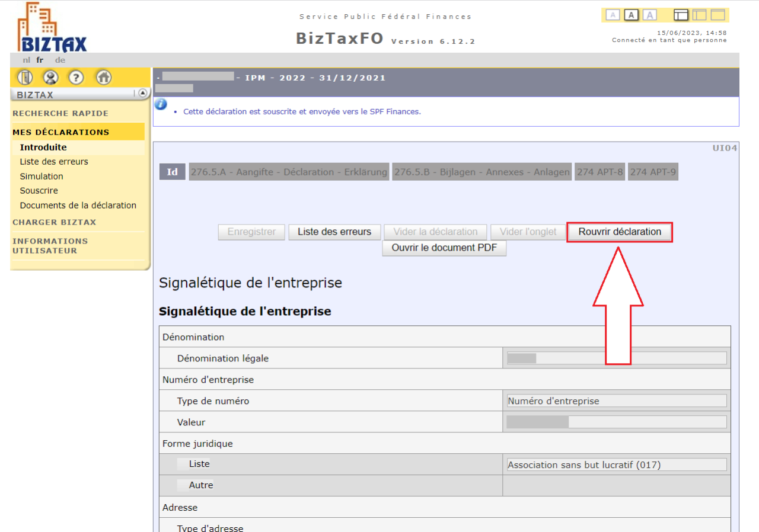This screenshot has width=759, height=532.
Task: Click the Autre label under Forme juridique
Action: 201,485
